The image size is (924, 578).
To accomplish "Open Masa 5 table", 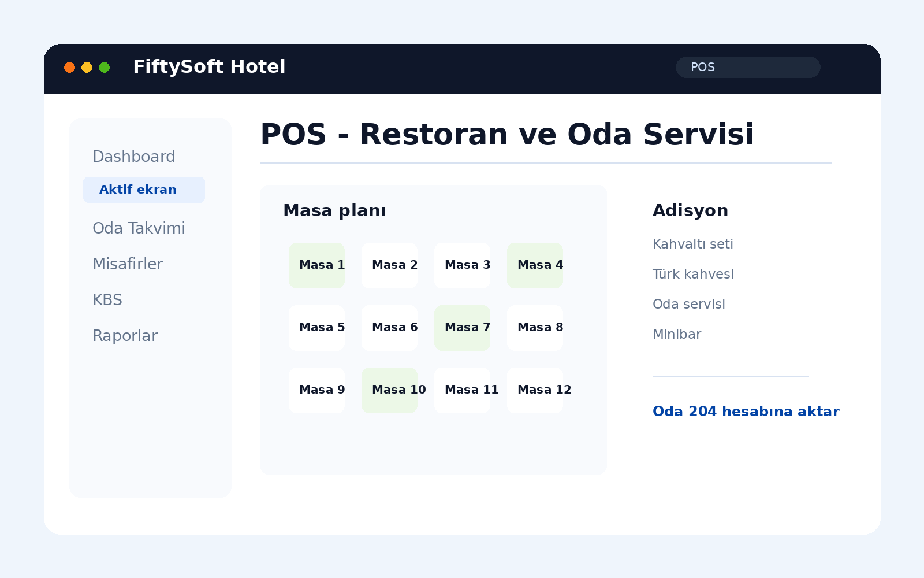I will click(316, 328).
